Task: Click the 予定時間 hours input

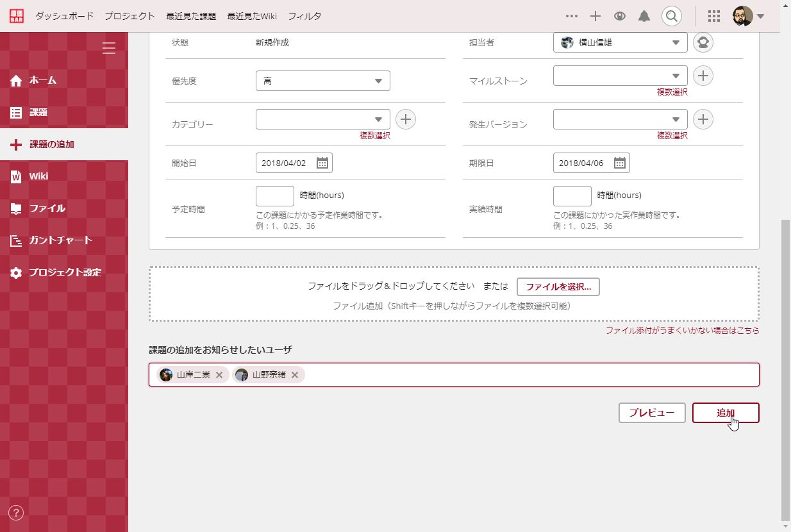Action: click(x=275, y=196)
